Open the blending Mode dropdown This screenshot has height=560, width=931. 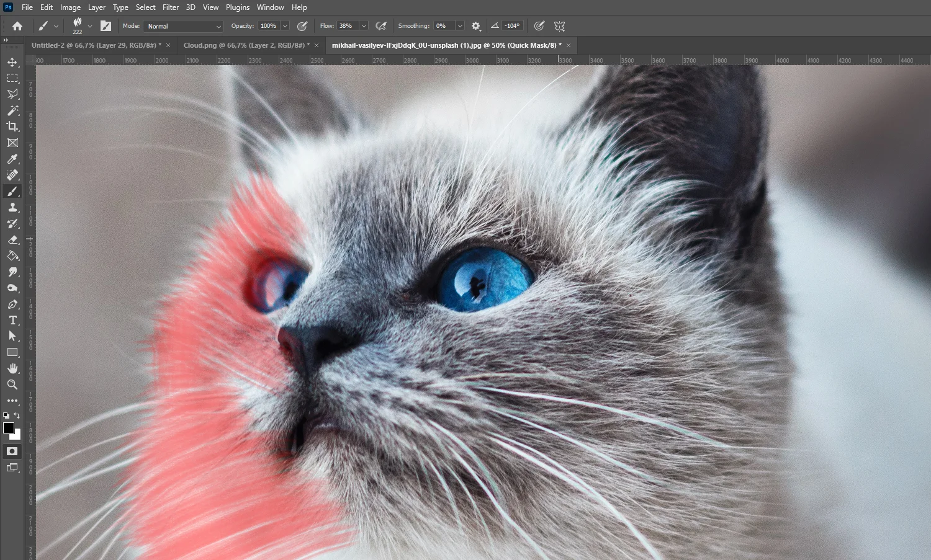[184, 26]
